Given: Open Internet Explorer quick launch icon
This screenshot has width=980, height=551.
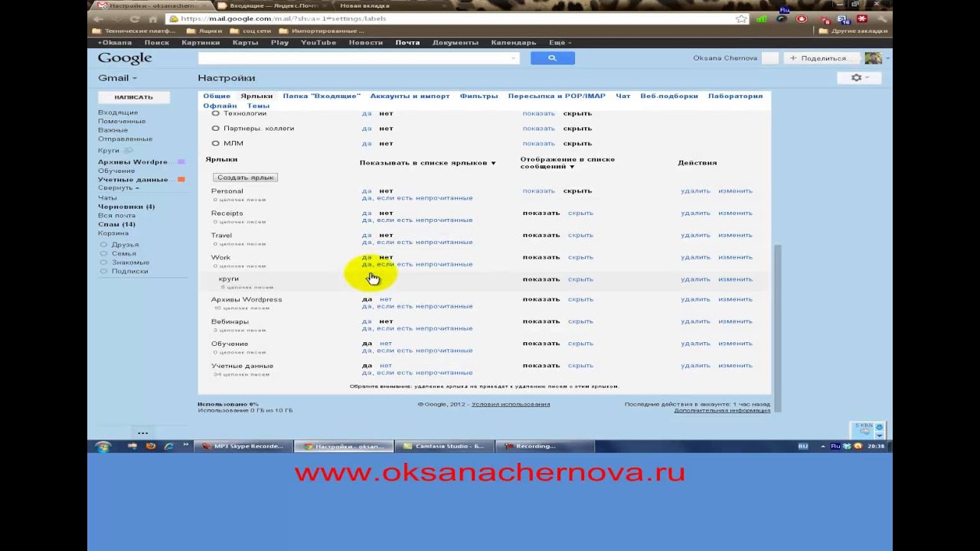Looking at the screenshot, I should click(168, 446).
